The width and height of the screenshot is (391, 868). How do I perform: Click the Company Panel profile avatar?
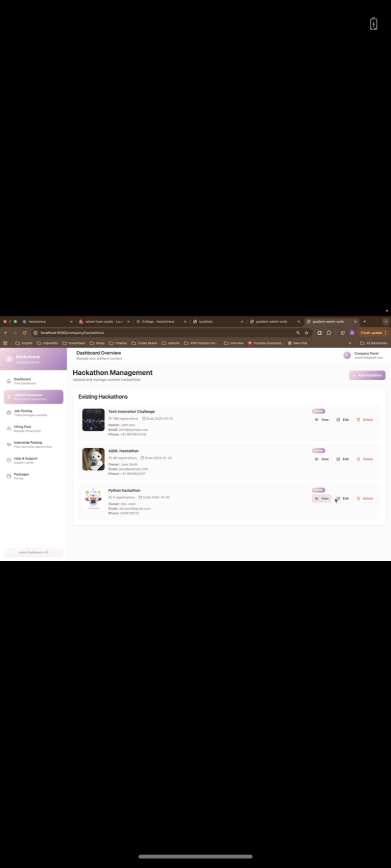[346, 355]
